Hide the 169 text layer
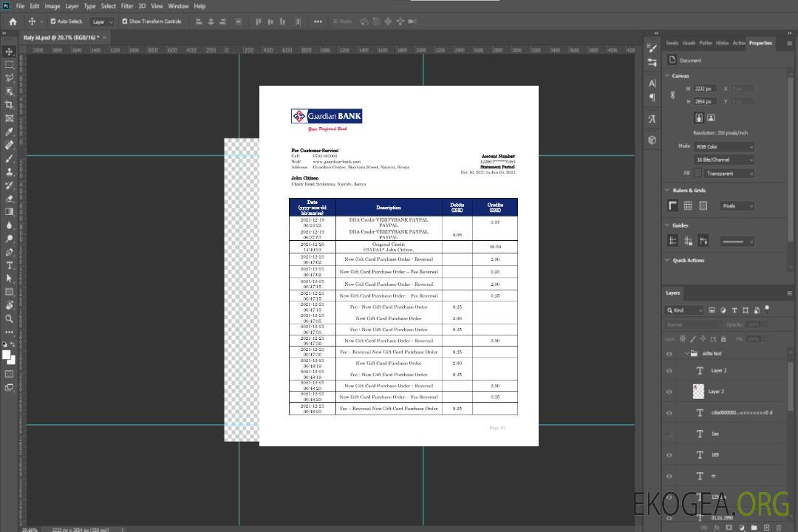 (669, 455)
